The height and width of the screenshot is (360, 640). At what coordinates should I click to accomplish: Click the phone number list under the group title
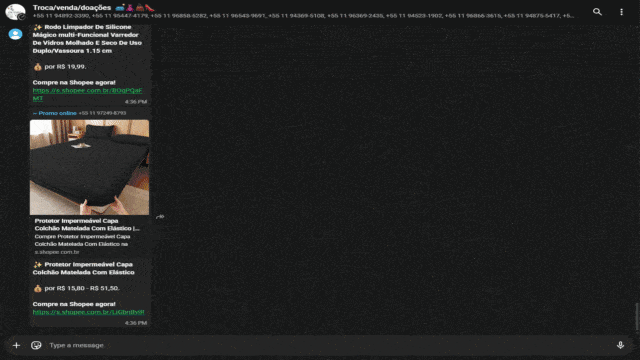(303, 16)
